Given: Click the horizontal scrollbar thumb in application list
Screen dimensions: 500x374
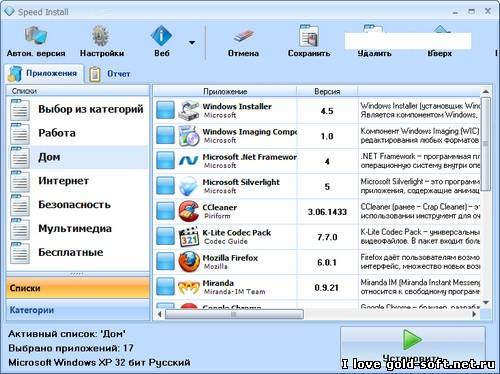Looking at the screenshot, I should [x=234, y=314].
